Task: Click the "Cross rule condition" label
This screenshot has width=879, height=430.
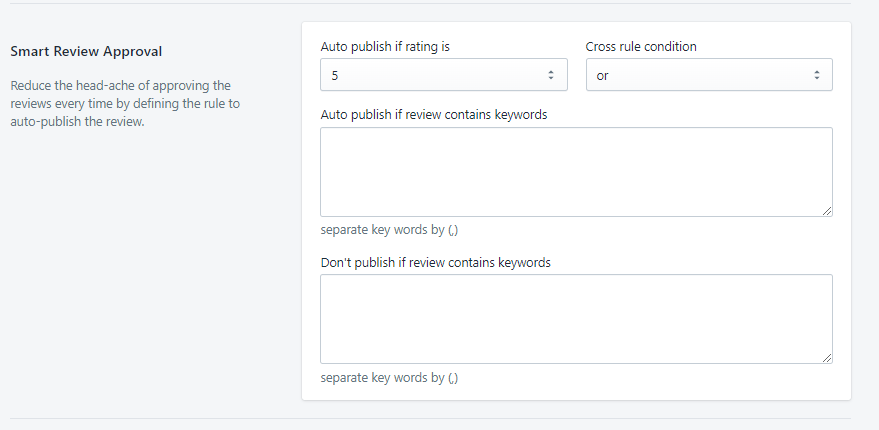Action: pos(641,47)
